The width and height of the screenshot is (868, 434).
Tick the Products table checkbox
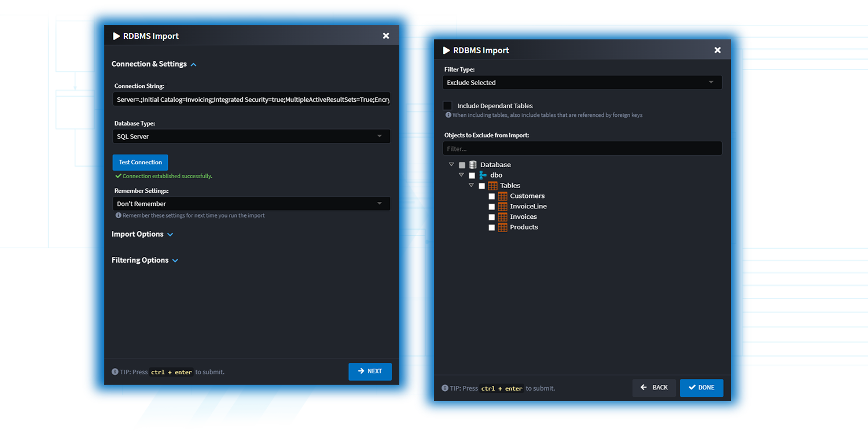(x=492, y=228)
